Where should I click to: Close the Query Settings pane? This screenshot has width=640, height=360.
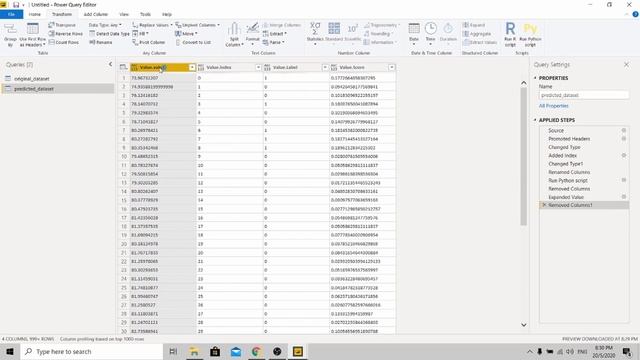pos(627,64)
